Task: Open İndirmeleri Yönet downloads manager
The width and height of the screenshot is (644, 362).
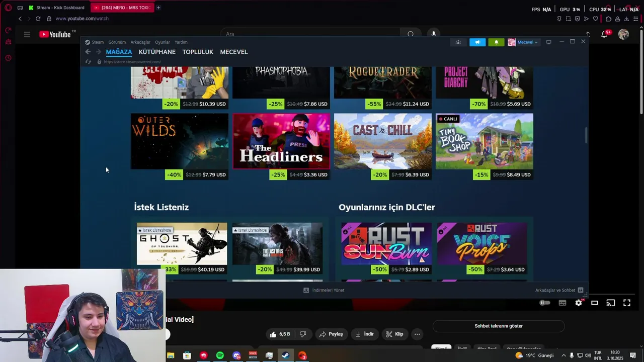Action: coord(324,290)
